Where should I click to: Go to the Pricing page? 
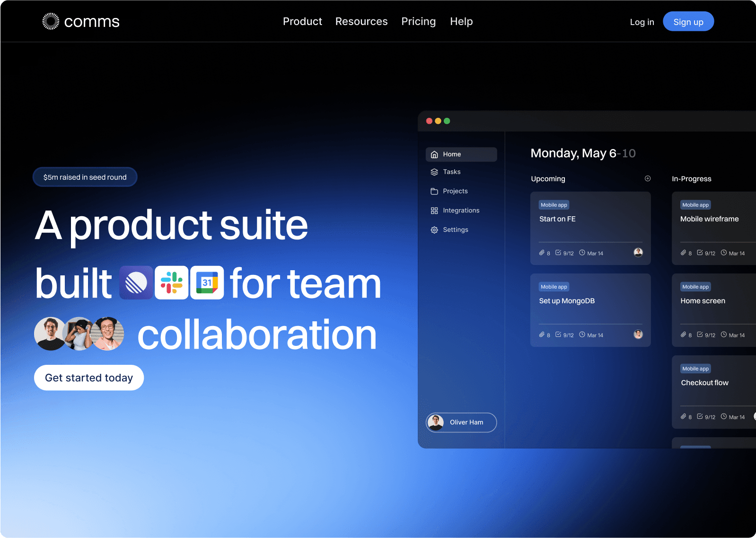coord(419,21)
